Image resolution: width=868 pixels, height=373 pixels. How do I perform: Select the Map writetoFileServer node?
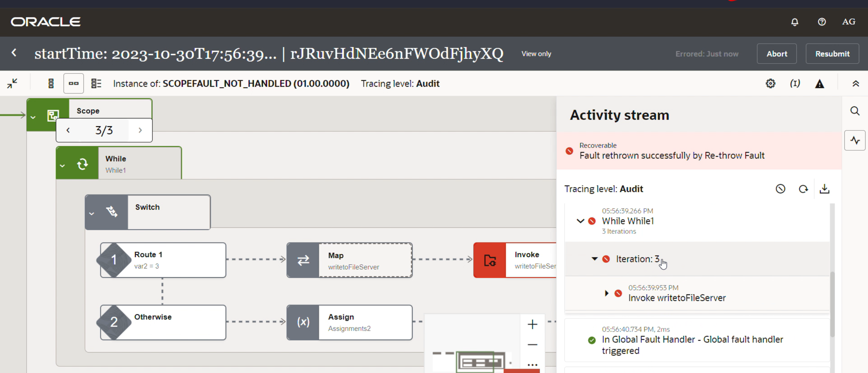click(350, 260)
